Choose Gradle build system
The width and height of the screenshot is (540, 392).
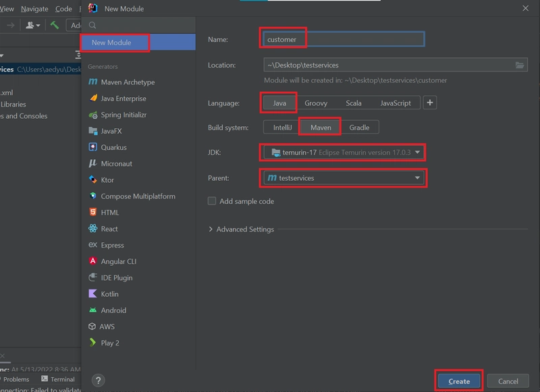(359, 128)
